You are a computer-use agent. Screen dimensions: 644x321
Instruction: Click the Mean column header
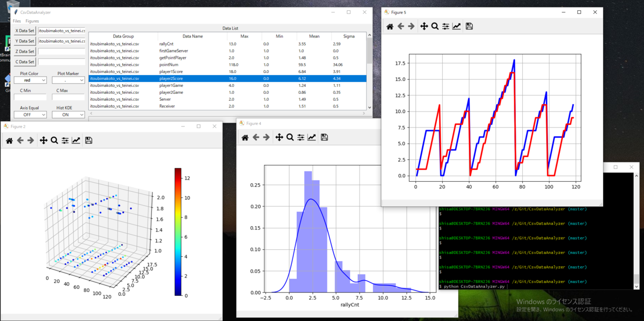click(x=314, y=36)
